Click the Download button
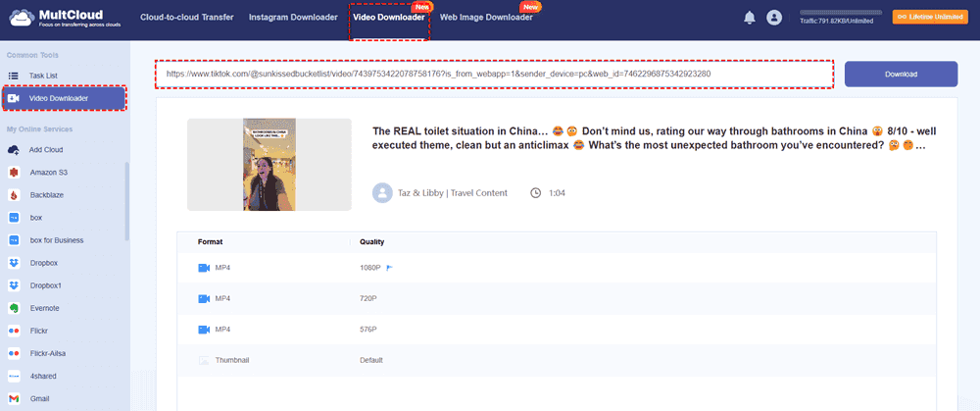 pyautogui.click(x=901, y=74)
